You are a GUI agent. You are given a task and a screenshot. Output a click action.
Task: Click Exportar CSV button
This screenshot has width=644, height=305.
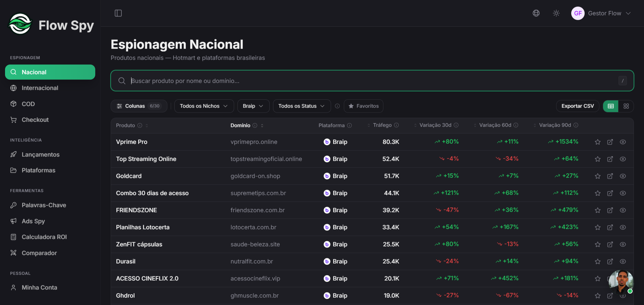coord(578,106)
